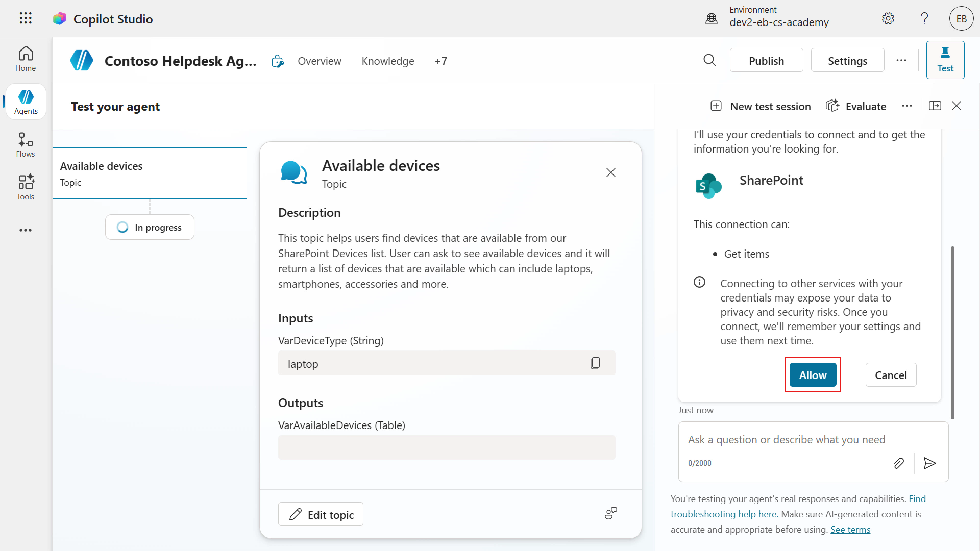The width and height of the screenshot is (980, 551).
Task: Open the Tools sidebar icon
Action: pyautogui.click(x=26, y=187)
